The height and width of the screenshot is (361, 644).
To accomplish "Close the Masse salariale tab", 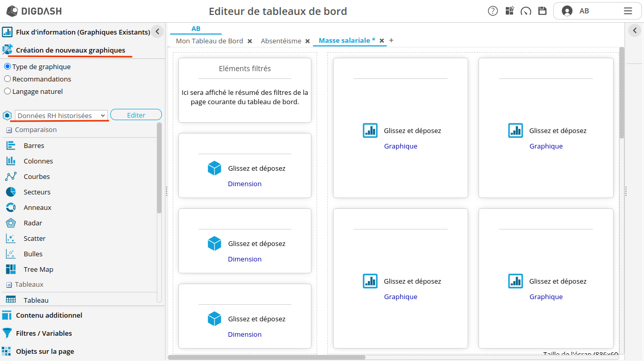I will 382,41.
